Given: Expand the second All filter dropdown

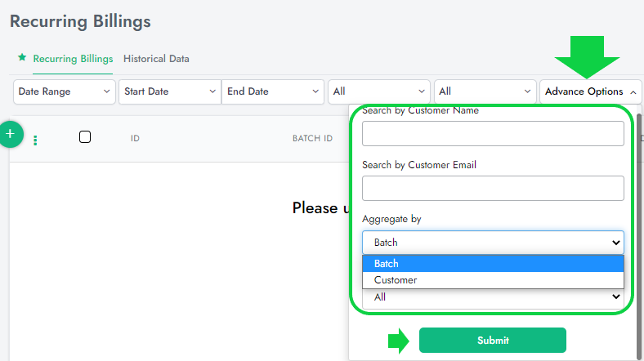Looking at the screenshot, I should tap(484, 91).
